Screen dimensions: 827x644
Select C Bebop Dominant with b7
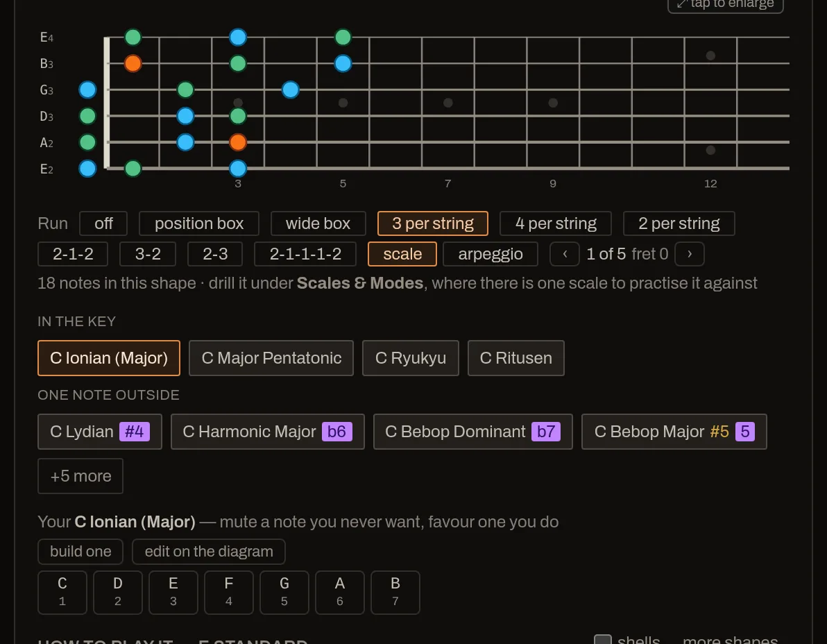tap(472, 432)
